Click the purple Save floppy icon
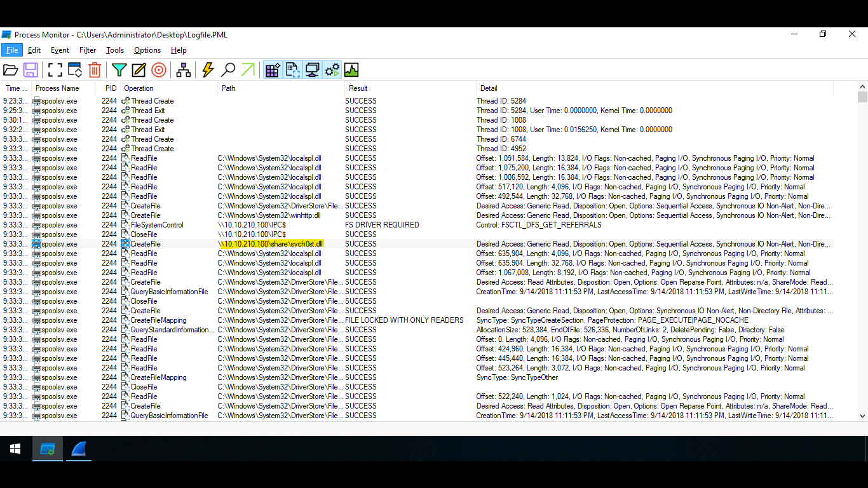 pyautogui.click(x=31, y=70)
